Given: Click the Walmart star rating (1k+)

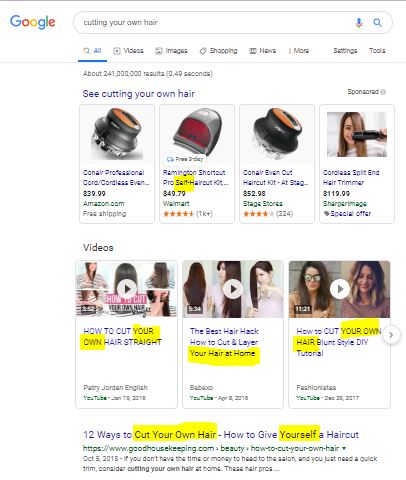Looking at the screenshot, I should pyautogui.click(x=188, y=214).
